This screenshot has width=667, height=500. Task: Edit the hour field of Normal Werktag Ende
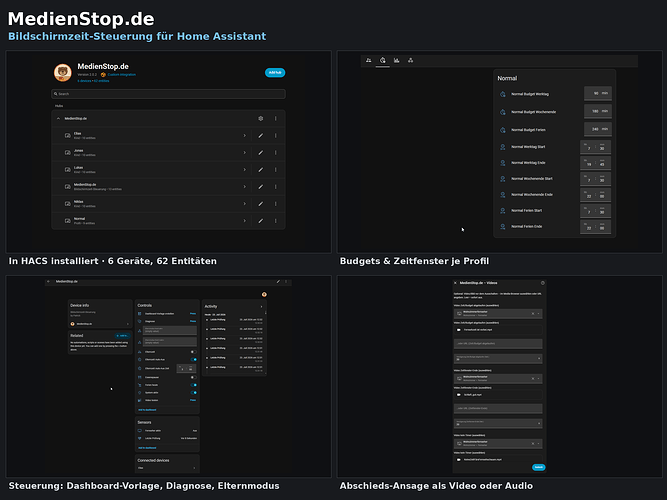point(589,163)
